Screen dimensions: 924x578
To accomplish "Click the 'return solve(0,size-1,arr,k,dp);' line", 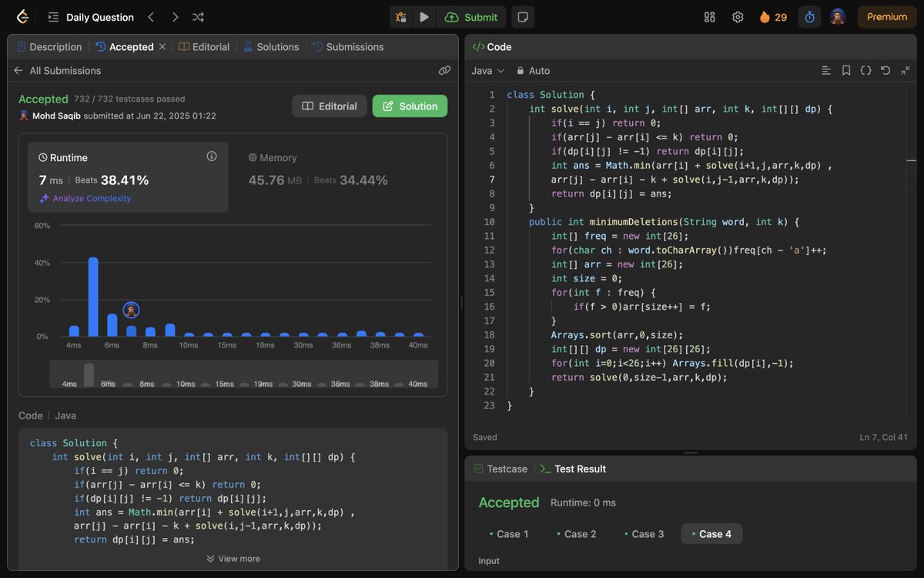I will 639,378.
